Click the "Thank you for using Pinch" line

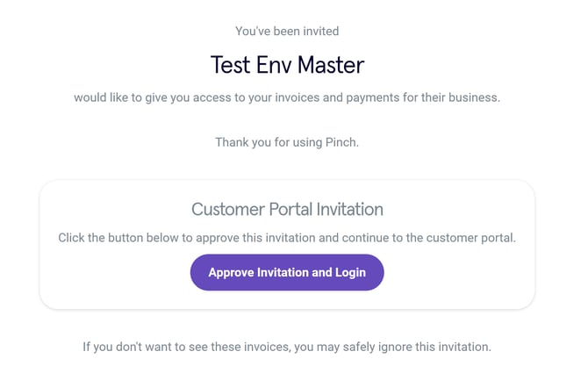(287, 142)
